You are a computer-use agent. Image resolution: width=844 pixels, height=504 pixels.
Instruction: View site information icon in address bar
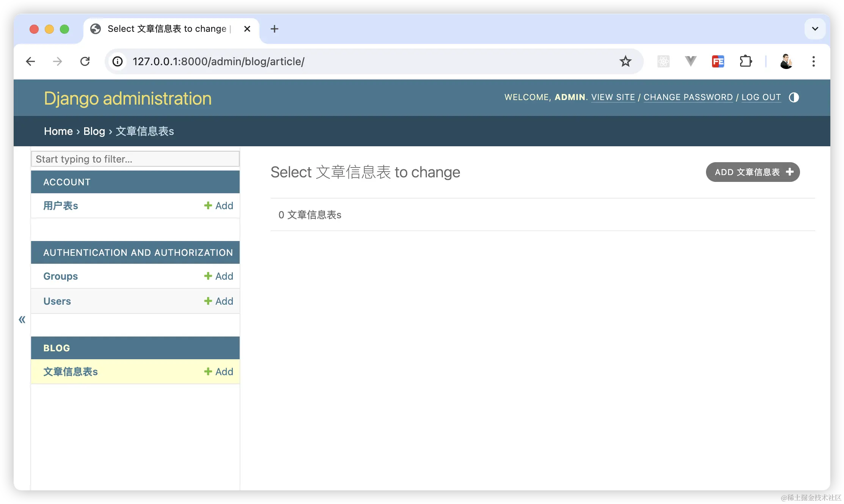tap(118, 61)
